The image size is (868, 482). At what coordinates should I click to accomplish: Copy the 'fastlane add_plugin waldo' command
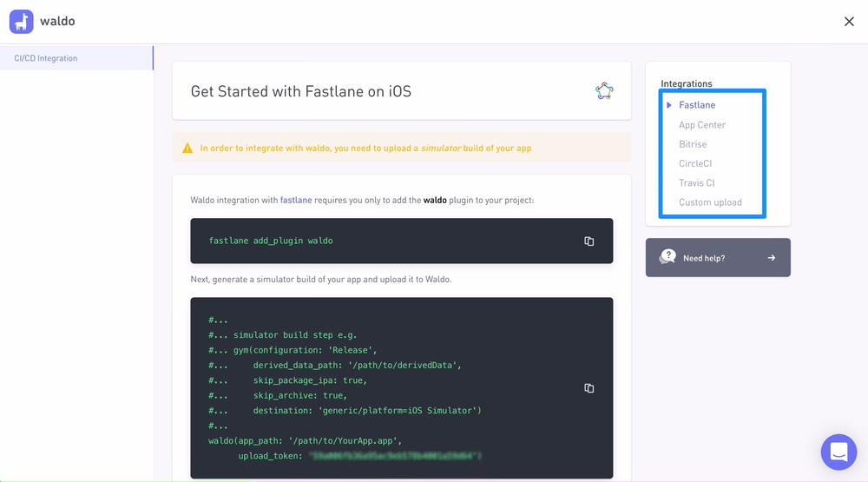click(x=589, y=241)
